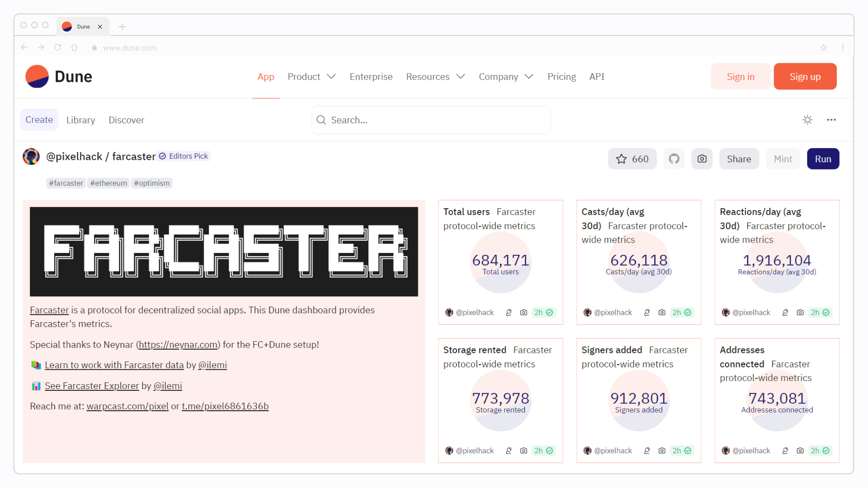Reload the page with browser refresh icon
Viewport: 868px width, 488px height.
pos(57,47)
